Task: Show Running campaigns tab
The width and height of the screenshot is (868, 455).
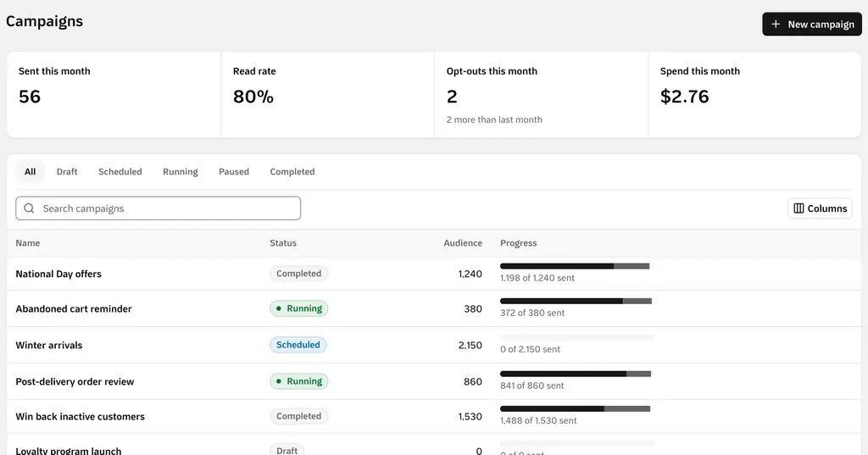Action: (x=180, y=172)
